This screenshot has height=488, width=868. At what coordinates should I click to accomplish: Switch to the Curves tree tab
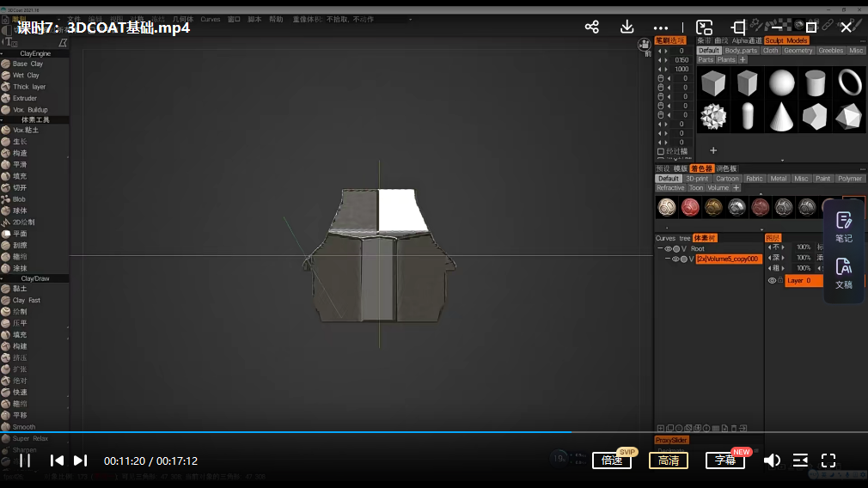point(673,239)
